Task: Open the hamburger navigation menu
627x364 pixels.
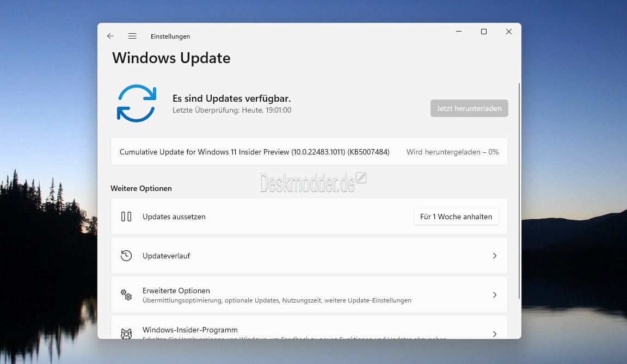Action: pos(132,36)
